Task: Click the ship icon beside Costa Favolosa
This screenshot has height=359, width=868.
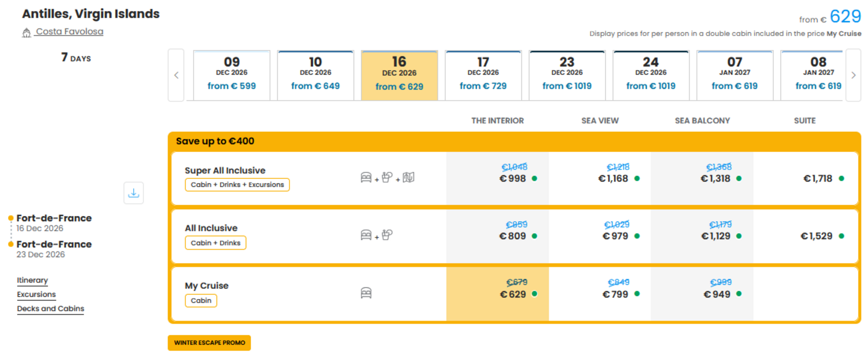Action: (x=27, y=32)
